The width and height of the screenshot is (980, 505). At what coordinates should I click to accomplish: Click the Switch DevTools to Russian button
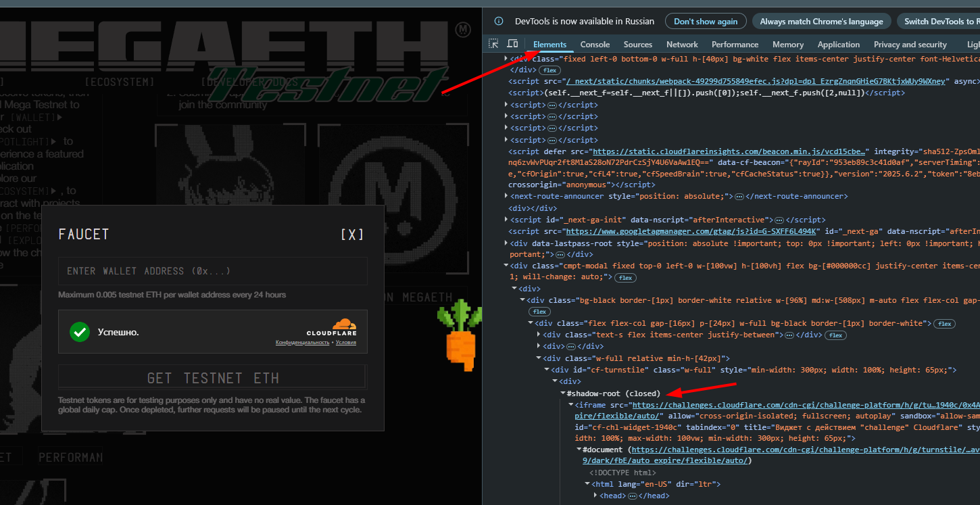click(939, 22)
